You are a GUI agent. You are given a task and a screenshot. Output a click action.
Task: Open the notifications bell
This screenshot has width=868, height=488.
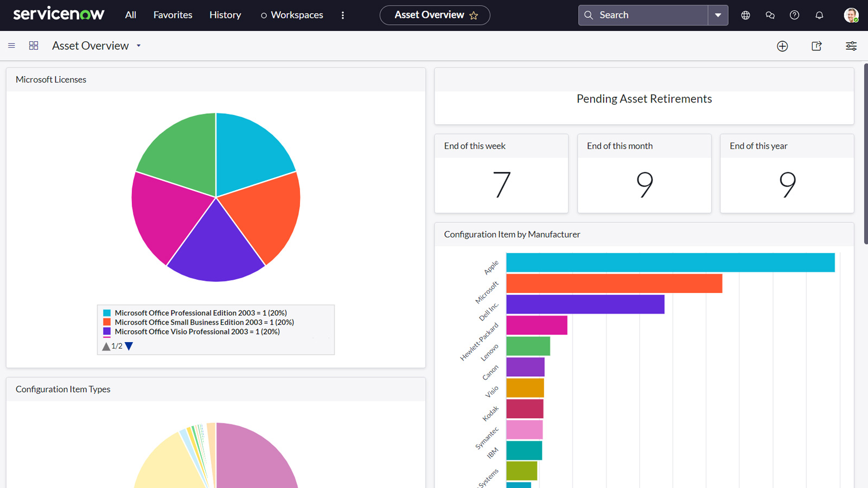(819, 15)
